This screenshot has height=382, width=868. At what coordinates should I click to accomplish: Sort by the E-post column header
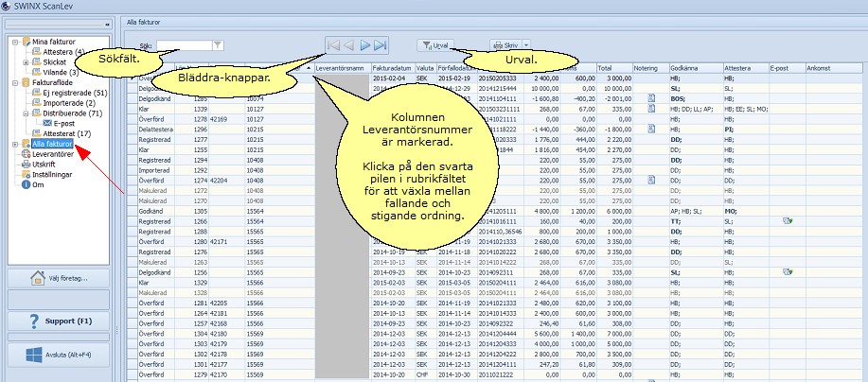click(x=788, y=68)
